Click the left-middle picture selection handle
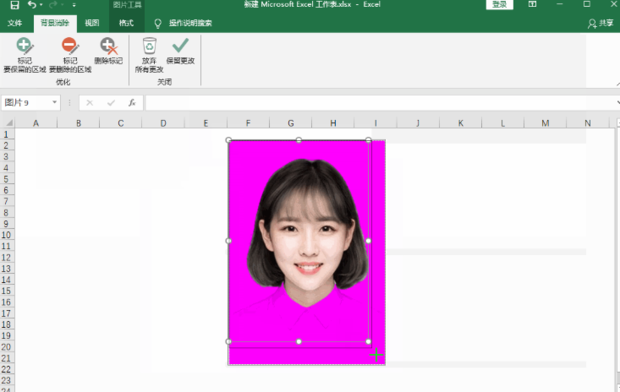620x392 pixels. pos(228,241)
